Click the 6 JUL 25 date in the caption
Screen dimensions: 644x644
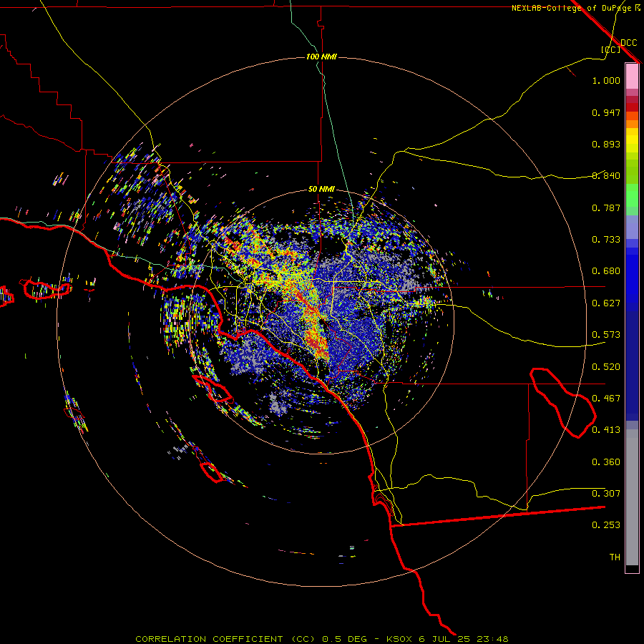tap(444, 639)
